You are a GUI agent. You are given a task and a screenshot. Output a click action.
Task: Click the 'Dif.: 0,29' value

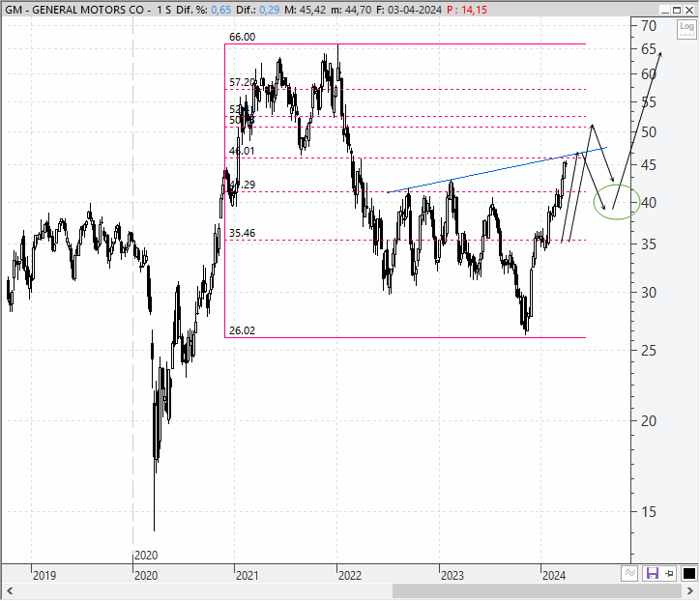tap(258, 10)
